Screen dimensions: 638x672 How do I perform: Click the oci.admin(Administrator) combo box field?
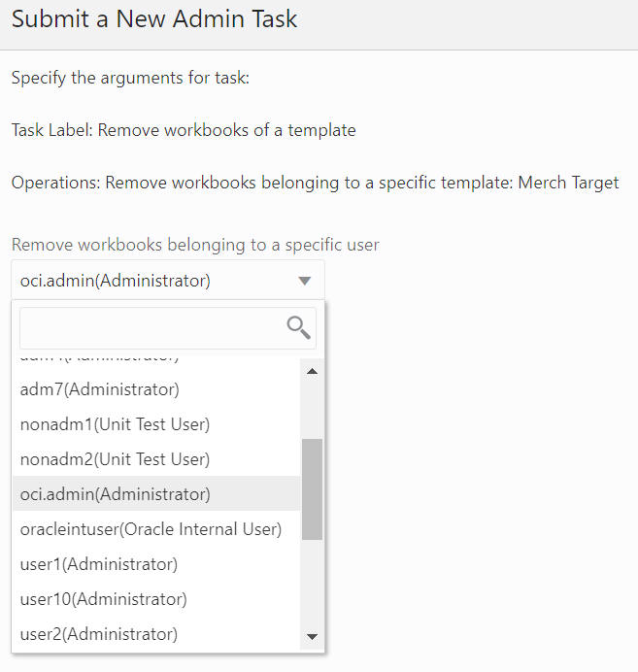coord(168,281)
